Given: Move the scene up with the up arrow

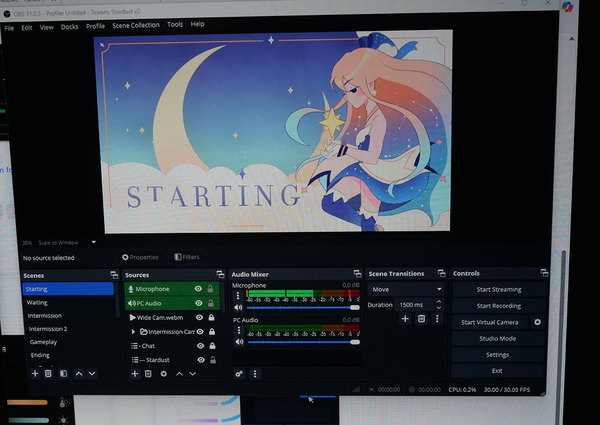Looking at the screenshot, I should click(79, 374).
